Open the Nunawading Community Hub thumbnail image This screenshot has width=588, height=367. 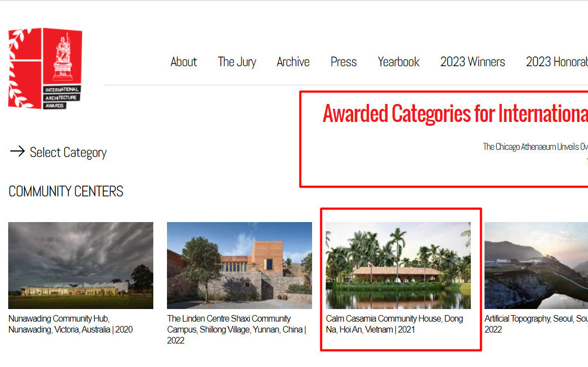point(80,265)
